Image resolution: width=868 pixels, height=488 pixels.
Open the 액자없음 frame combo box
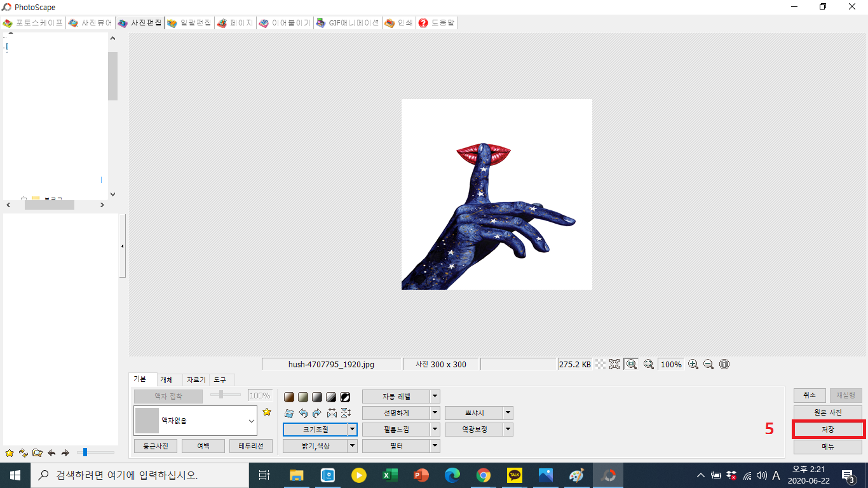(195, 421)
